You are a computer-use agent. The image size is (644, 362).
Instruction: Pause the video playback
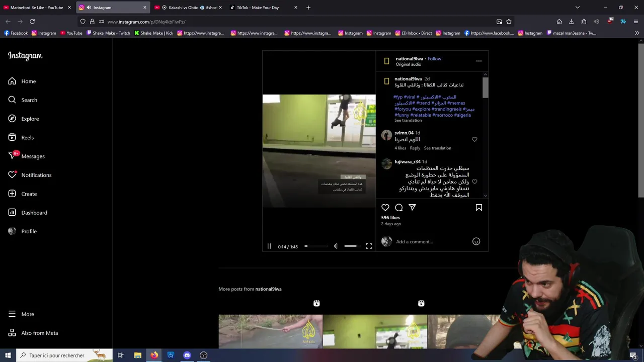269,246
